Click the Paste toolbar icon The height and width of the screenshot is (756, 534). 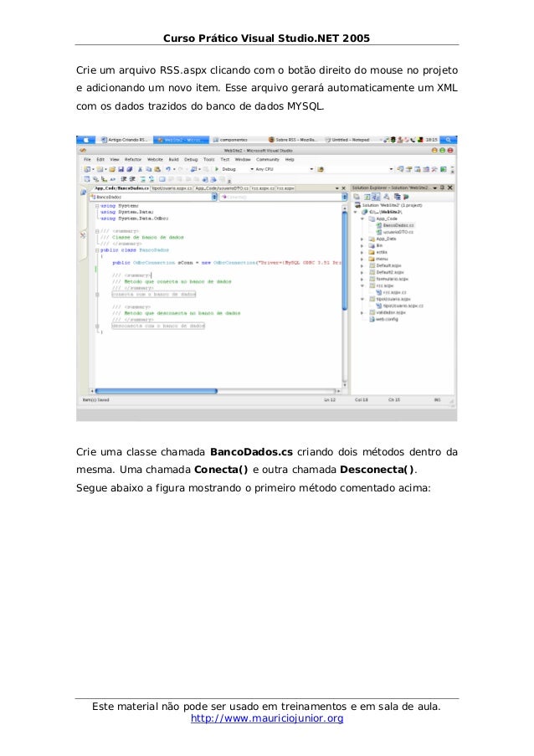(x=157, y=169)
